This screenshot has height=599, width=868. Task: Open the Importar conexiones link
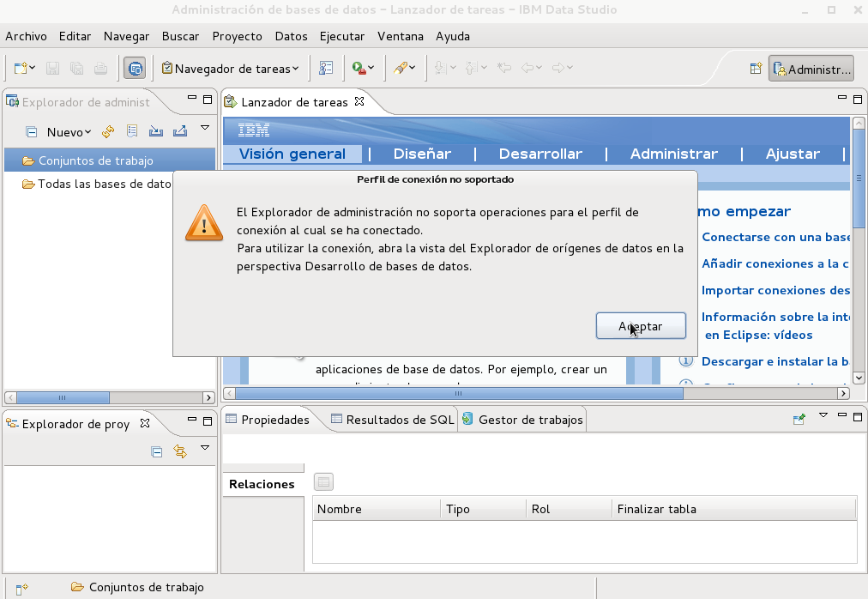(x=775, y=290)
